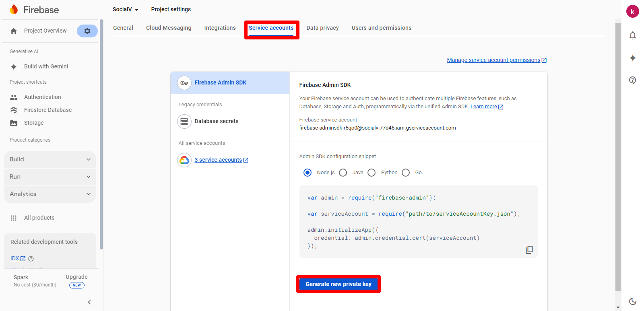
Task: Open Database secrets legacy credentials
Action: tap(216, 121)
